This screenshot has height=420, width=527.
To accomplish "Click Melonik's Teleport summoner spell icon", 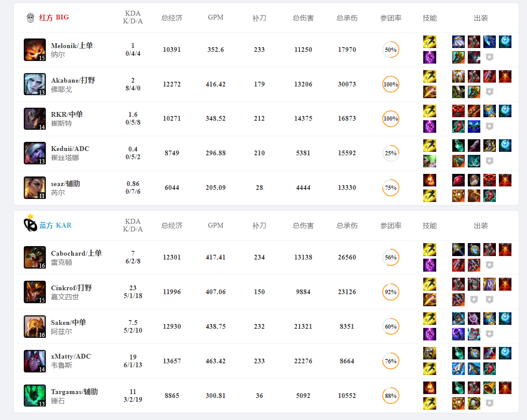I will click(430, 57).
